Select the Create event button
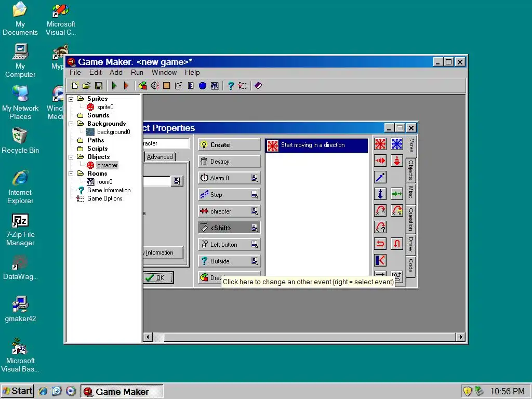This screenshot has width=532, height=399. point(229,145)
